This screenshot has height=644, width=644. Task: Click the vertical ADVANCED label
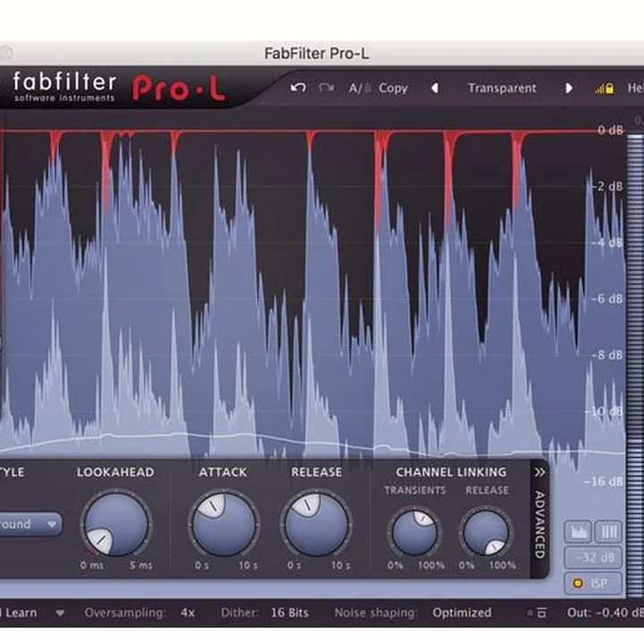point(539,524)
